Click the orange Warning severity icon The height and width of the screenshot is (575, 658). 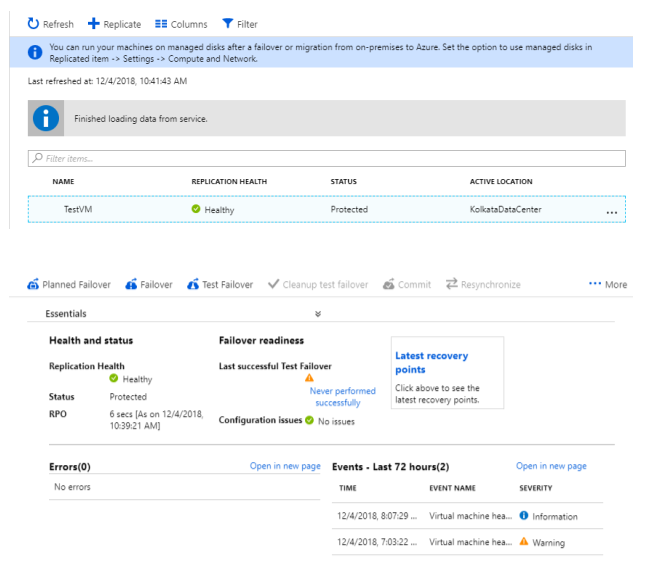524,541
